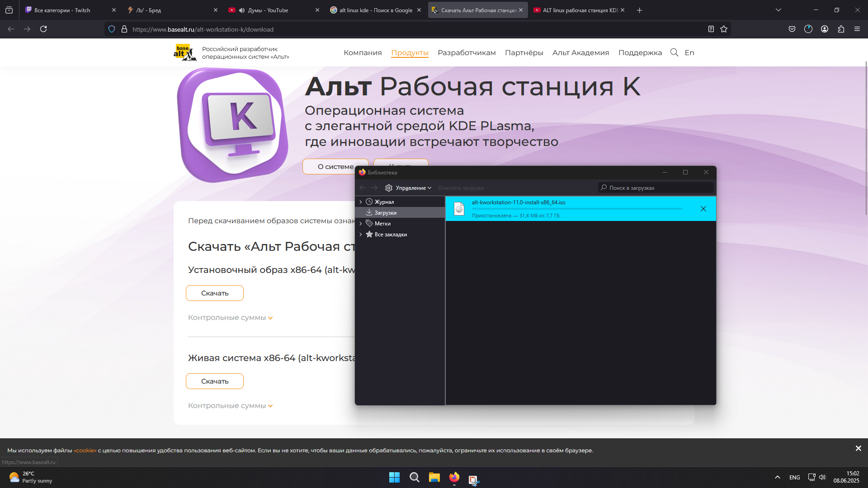Open the Управление dropdown menu
The image size is (868, 488).
(x=409, y=188)
